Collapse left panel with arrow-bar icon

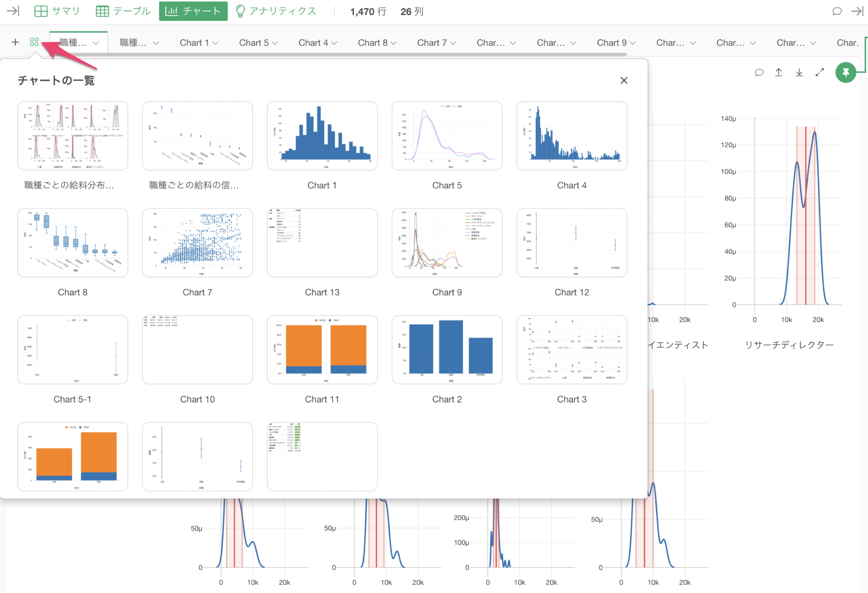point(13,11)
